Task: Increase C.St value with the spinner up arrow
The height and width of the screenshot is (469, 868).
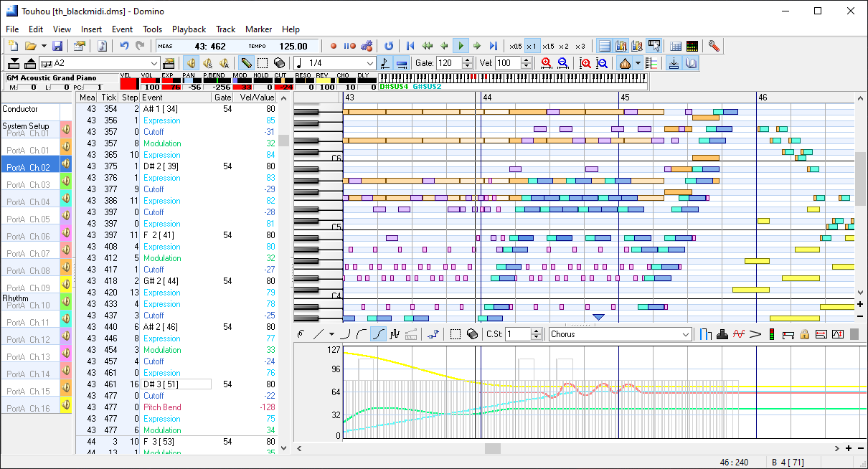Action: [x=537, y=331]
